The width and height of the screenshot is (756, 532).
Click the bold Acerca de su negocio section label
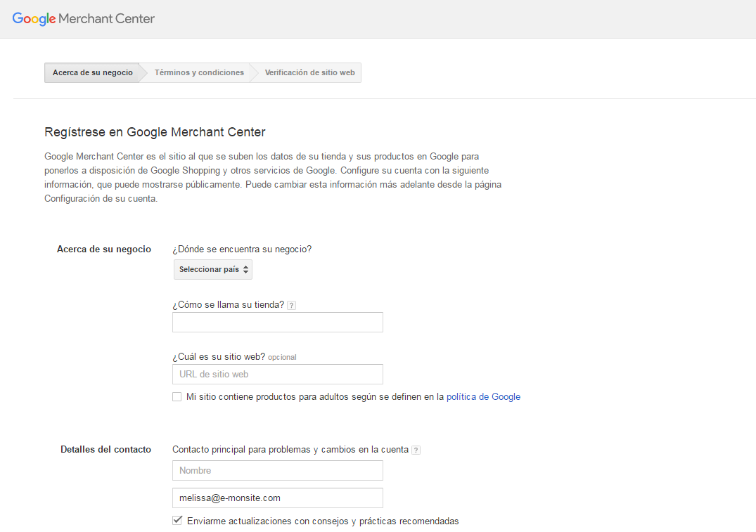104,249
